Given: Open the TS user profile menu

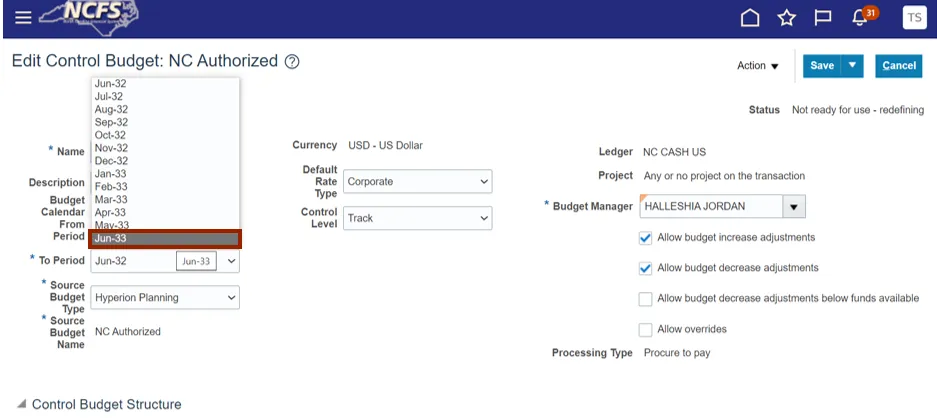Looking at the screenshot, I should (914, 18).
